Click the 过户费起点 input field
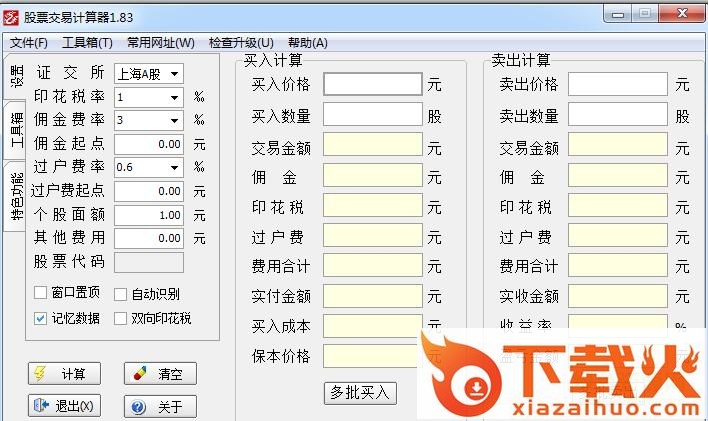Image resolution: width=708 pixels, height=421 pixels. [x=149, y=191]
